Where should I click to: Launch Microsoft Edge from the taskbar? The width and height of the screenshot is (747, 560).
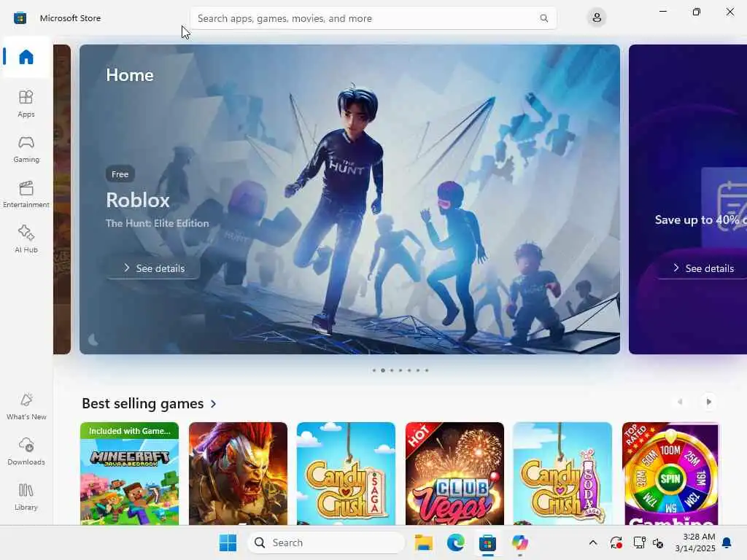click(455, 542)
